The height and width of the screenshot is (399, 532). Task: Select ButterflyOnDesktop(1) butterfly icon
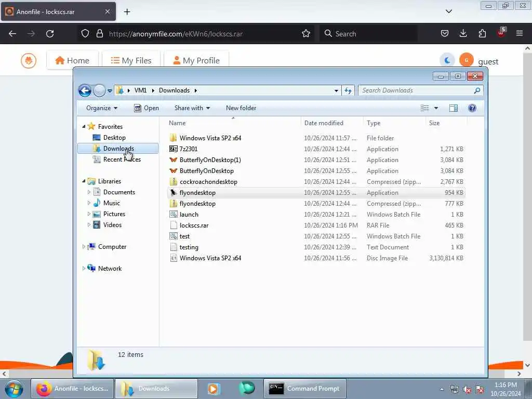[174, 160]
